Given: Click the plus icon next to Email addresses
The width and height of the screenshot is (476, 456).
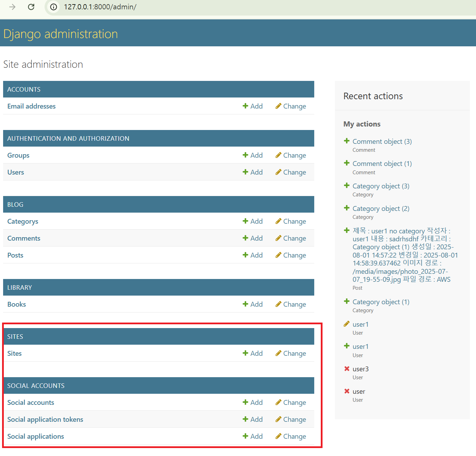Looking at the screenshot, I should [x=245, y=106].
